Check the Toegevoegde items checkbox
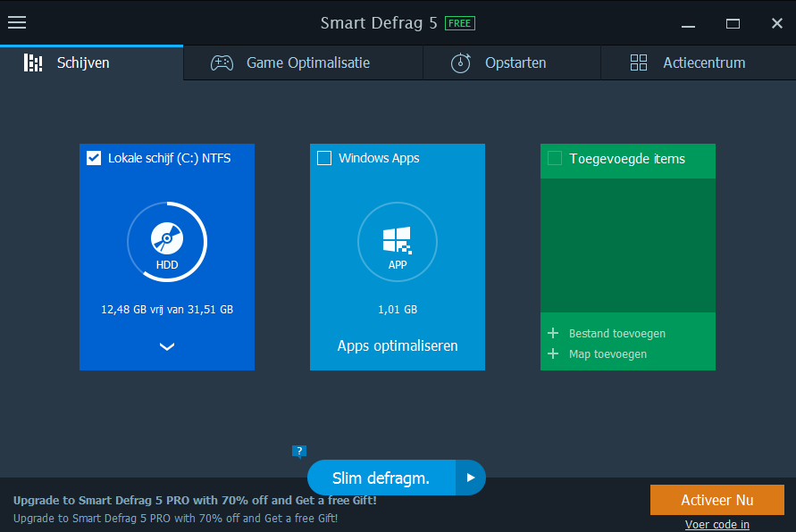Image resolution: width=796 pixels, height=532 pixels. 555,158
